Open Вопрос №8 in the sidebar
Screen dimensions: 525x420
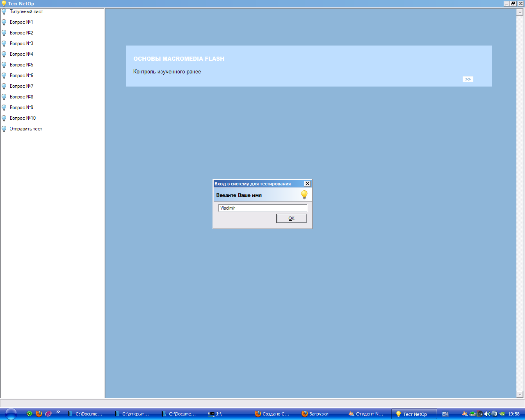coord(21,97)
